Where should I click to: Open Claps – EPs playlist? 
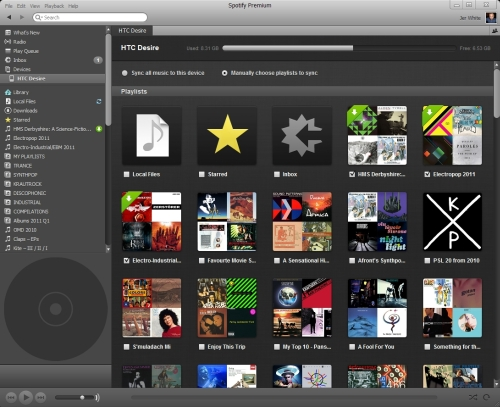click(x=26, y=239)
